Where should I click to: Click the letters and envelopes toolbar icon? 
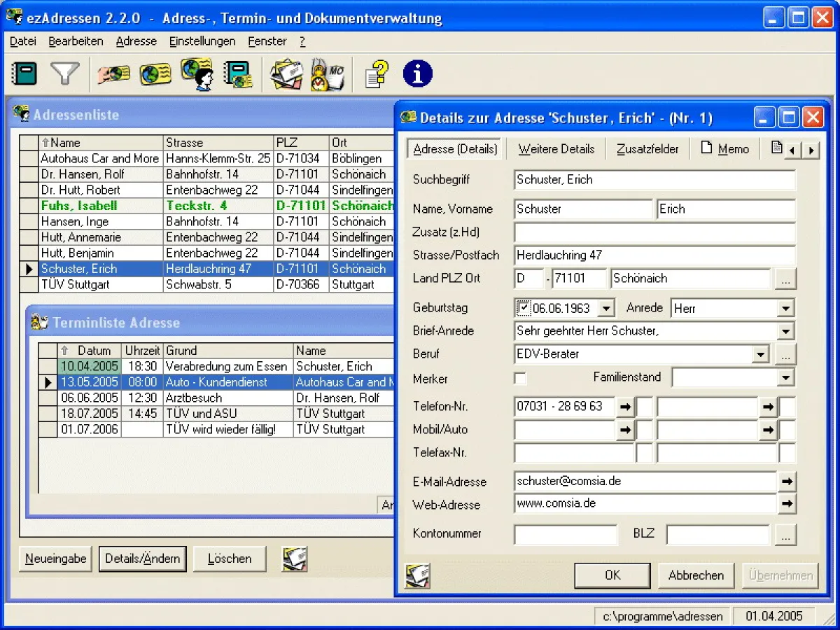(x=286, y=73)
